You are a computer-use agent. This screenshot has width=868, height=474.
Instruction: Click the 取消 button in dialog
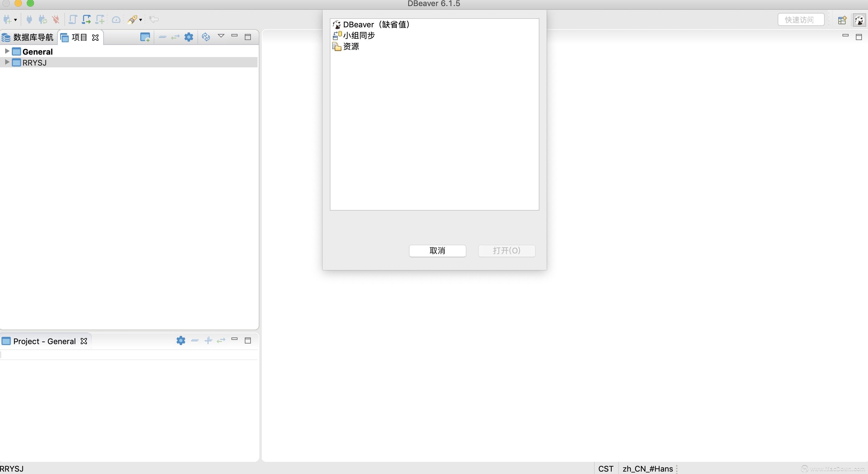coord(437,251)
